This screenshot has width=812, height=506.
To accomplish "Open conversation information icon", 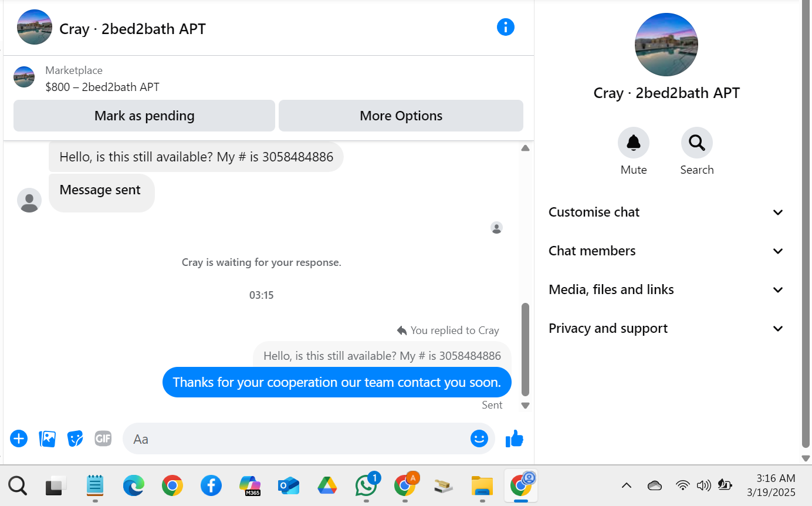I will 505,27.
